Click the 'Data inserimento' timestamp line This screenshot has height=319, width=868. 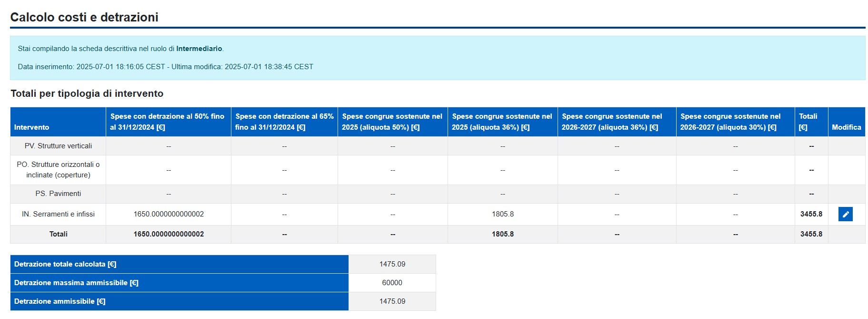coord(165,67)
